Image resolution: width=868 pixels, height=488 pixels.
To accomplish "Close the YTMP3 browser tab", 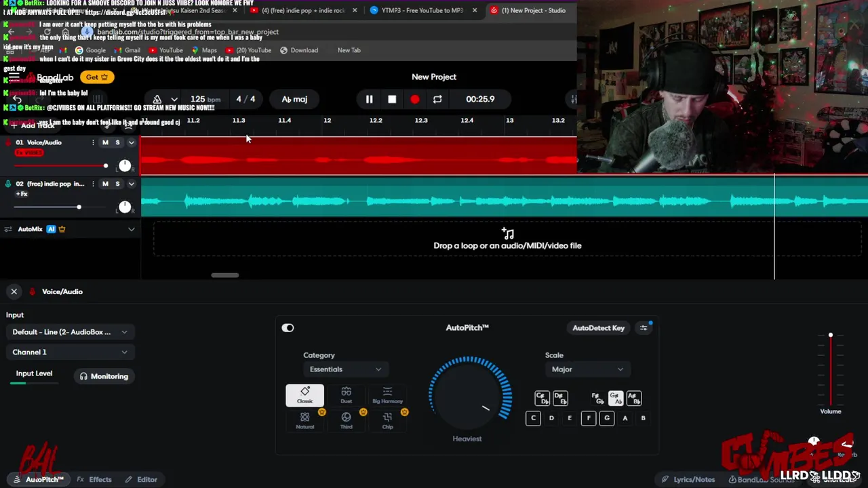I will coord(475,10).
